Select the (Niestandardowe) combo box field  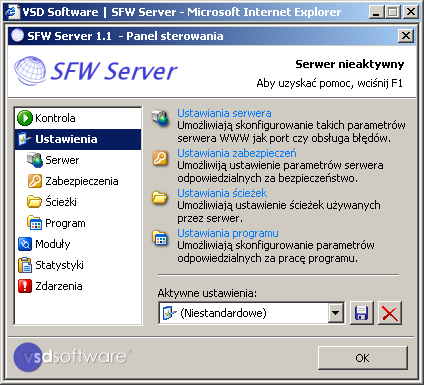point(252,313)
